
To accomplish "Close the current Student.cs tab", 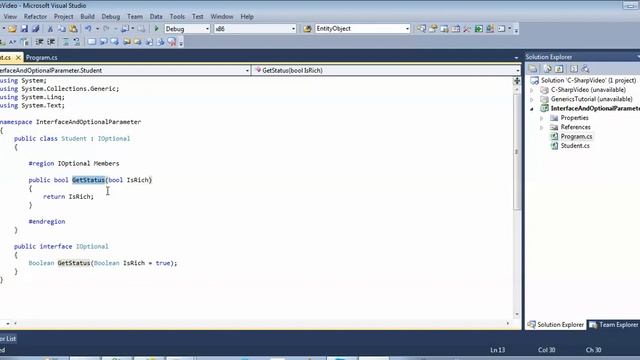I will (x=18, y=58).
